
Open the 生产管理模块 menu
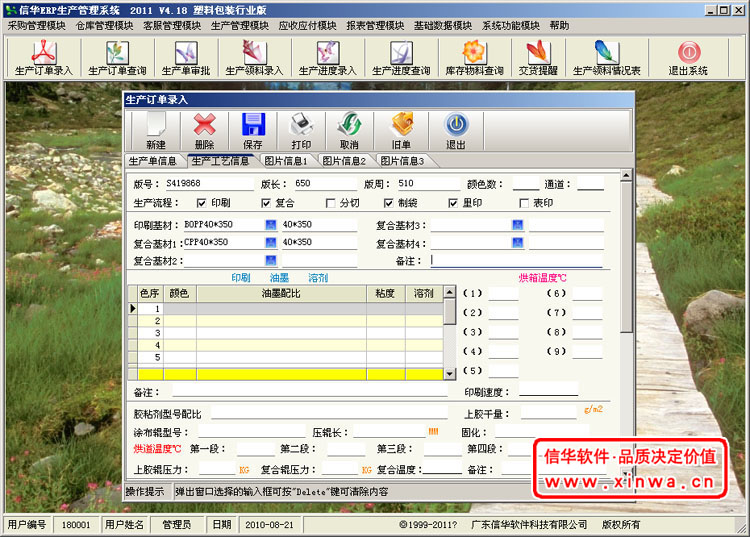click(x=240, y=25)
